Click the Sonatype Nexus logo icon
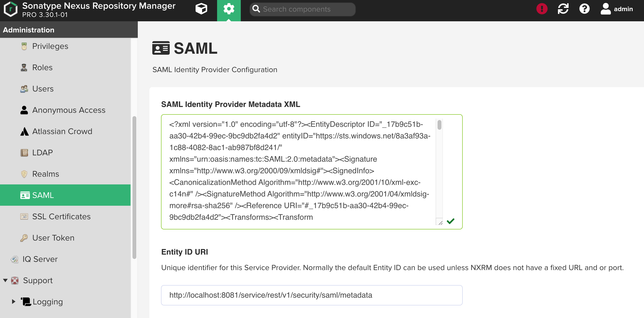This screenshot has width=644, height=318. click(x=10, y=9)
